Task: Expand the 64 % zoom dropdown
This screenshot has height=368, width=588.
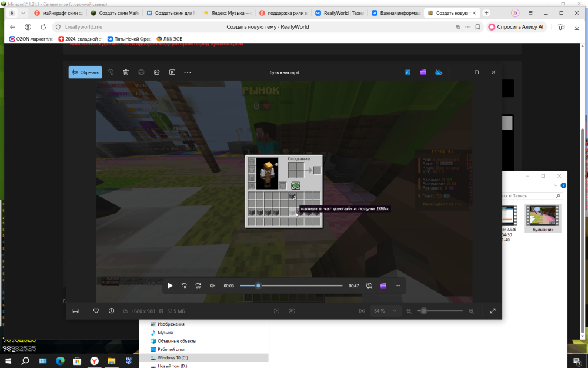Action: (x=385, y=311)
